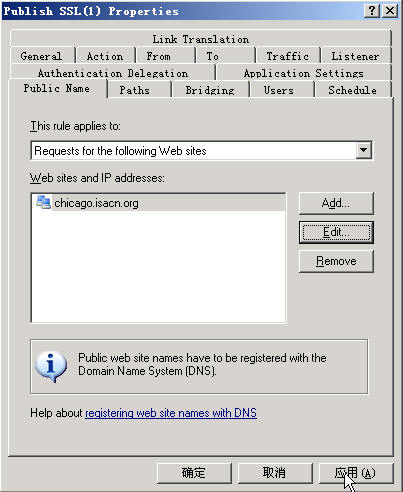Open the Listener tab
403x492 pixels.
(x=355, y=56)
